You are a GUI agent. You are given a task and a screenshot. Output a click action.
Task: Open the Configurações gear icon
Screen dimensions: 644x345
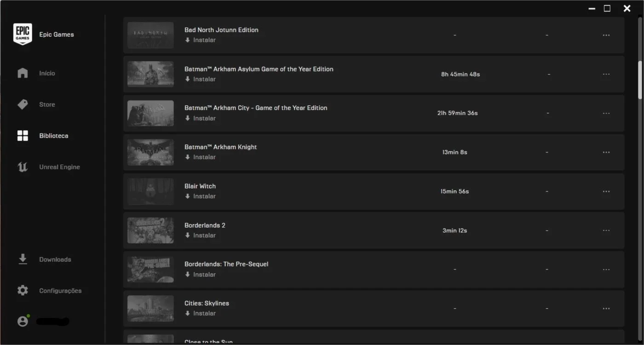(x=23, y=290)
